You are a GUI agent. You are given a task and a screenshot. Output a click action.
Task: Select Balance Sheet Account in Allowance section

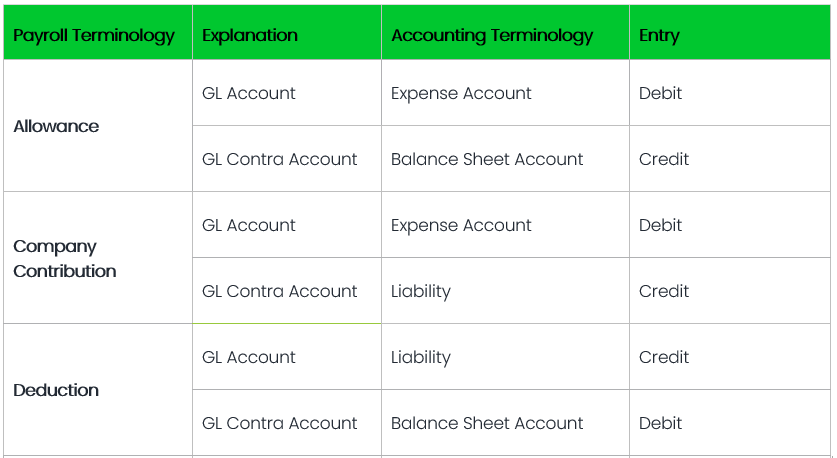[x=487, y=159]
